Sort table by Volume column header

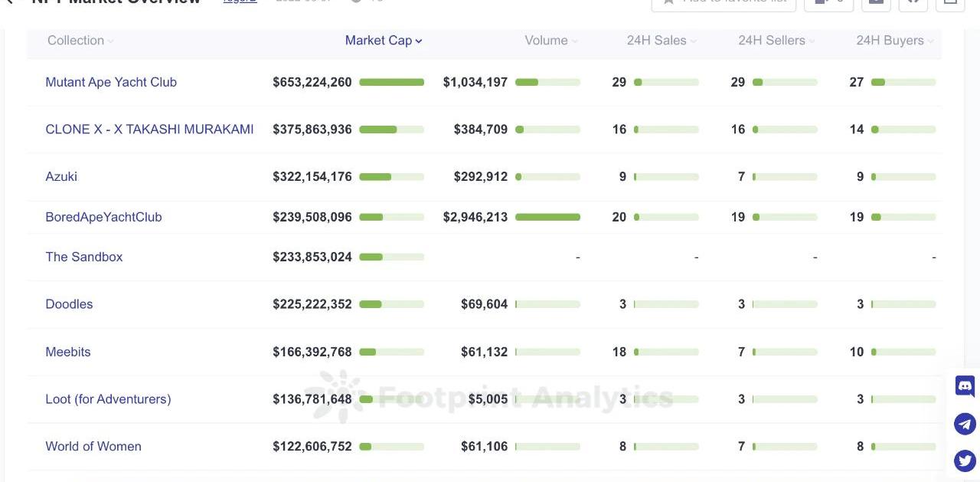(550, 41)
